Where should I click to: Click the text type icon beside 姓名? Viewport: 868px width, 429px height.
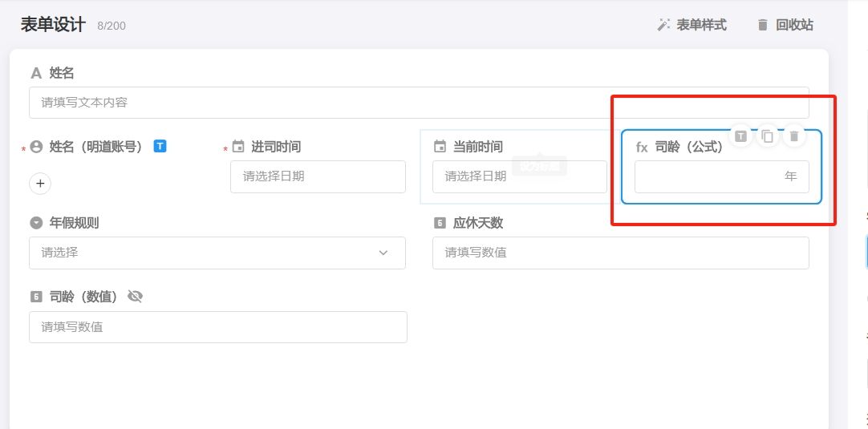click(x=37, y=73)
